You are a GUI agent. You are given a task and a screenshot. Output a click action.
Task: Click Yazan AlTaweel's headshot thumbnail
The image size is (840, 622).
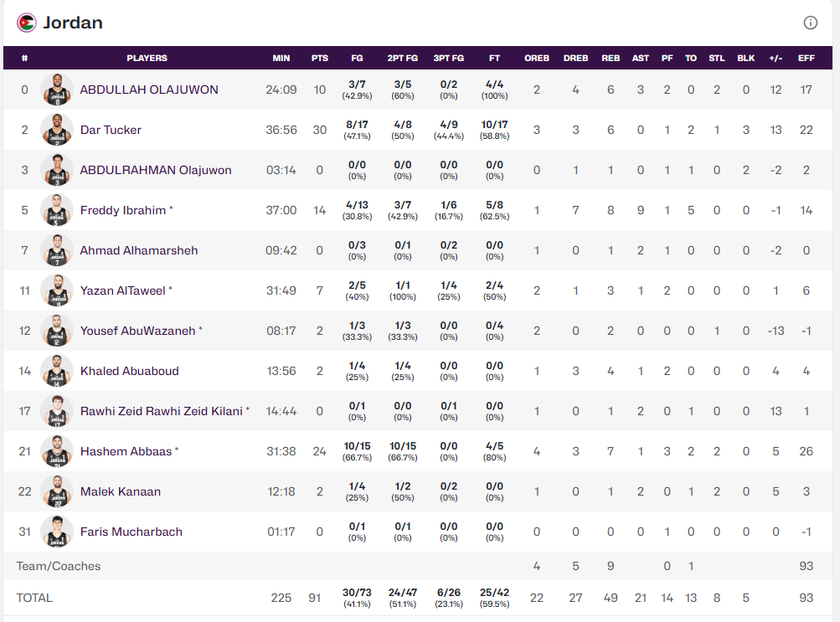coord(57,290)
